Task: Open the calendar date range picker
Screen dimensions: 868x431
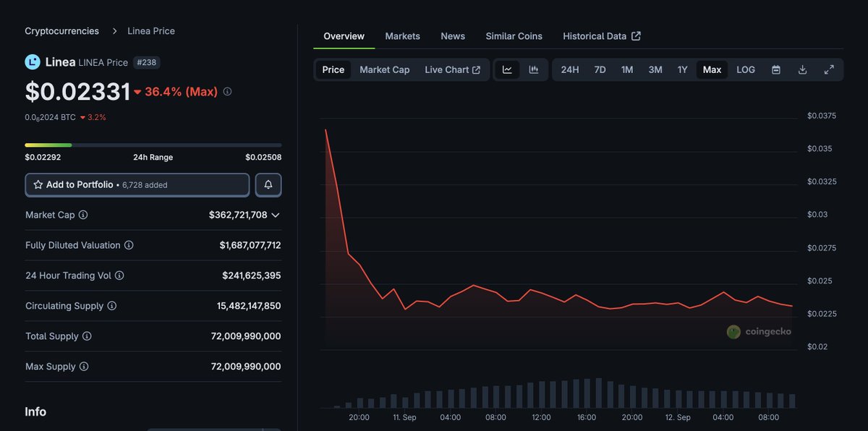Action: pos(776,69)
